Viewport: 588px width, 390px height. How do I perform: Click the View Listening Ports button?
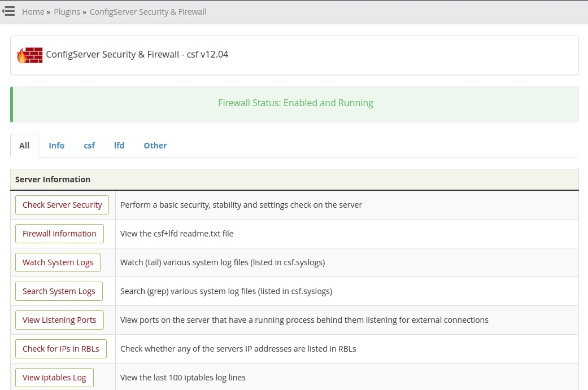(59, 320)
